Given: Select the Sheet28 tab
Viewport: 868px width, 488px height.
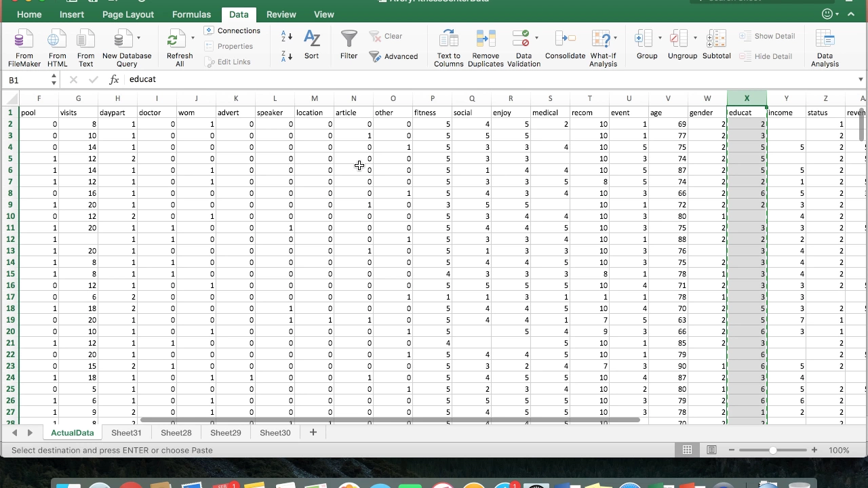Looking at the screenshot, I should [x=176, y=432].
